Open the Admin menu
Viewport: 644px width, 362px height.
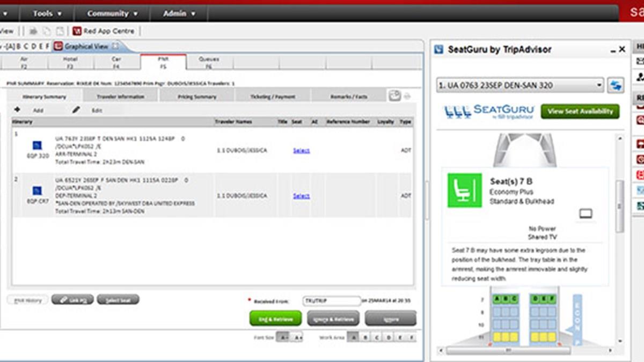tap(179, 13)
